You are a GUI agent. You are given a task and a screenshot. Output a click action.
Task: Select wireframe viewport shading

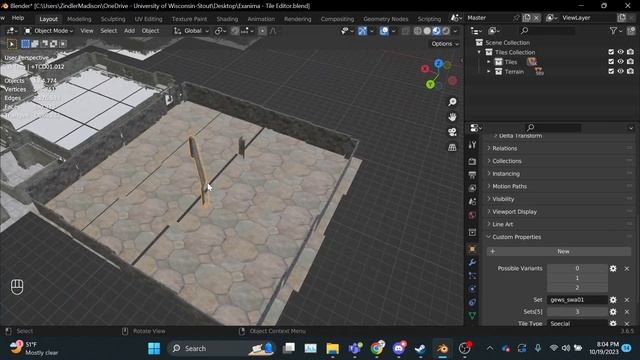click(x=418, y=31)
